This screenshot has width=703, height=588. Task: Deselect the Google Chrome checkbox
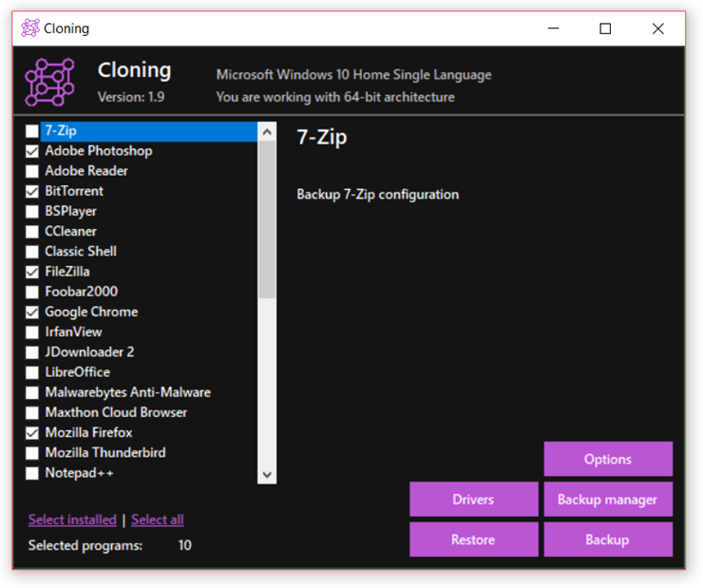pyautogui.click(x=32, y=313)
